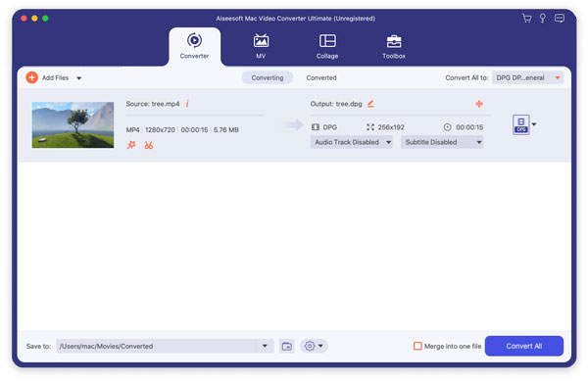Switch to the Converter tab
Viewport: 588px width, 381px height.
194,46
